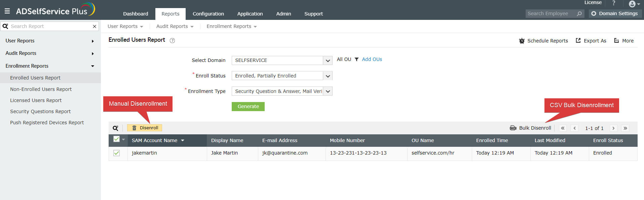The image size is (644, 200).
Task: Click the Search Employee magnifier icon
Action: click(x=579, y=14)
